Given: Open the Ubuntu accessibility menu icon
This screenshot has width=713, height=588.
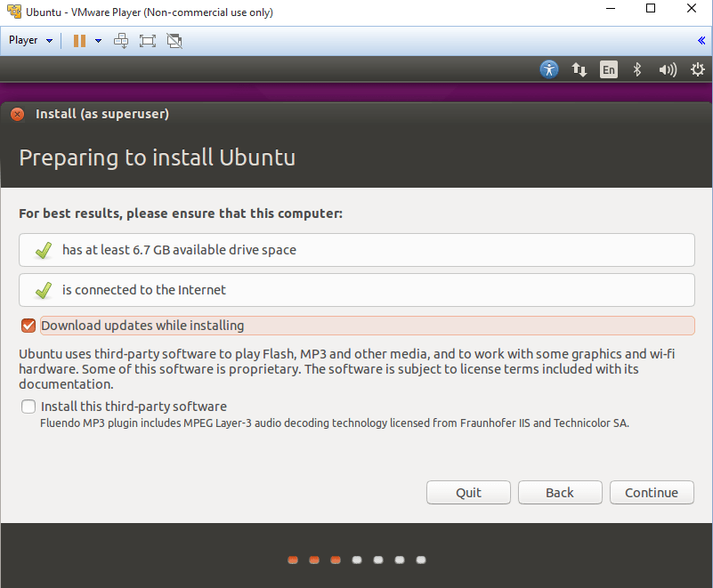Looking at the screenshot, I should (x=549, y=69).
